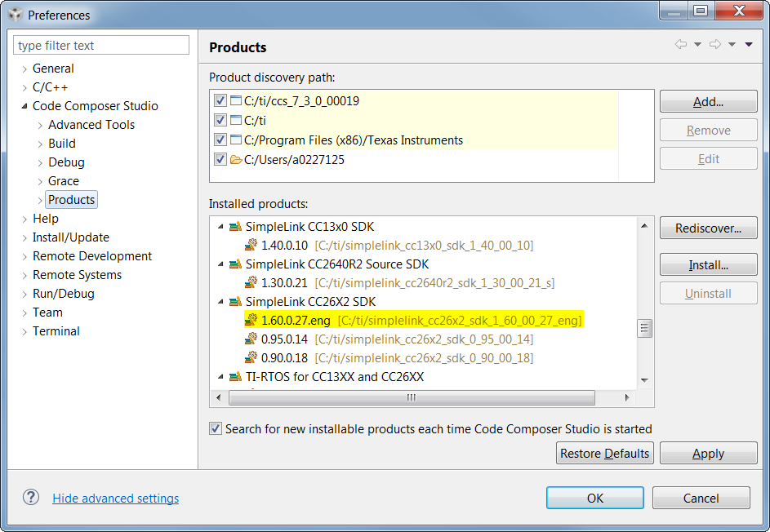770x532 pixels.
Task: Click the SimpleLink CC26X2 SDK product icon
Action: coord(235,301)
